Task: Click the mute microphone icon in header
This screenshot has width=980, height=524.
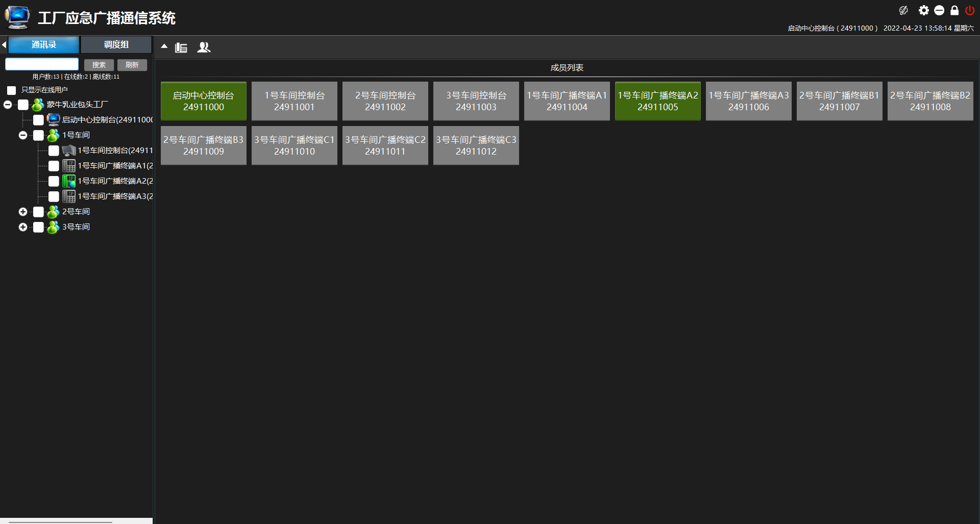Action: (x=903, y=10)
